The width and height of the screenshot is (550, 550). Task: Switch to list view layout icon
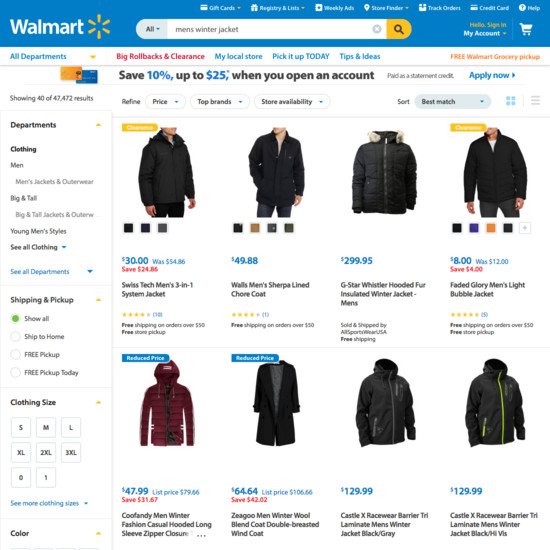click(535, 101)
